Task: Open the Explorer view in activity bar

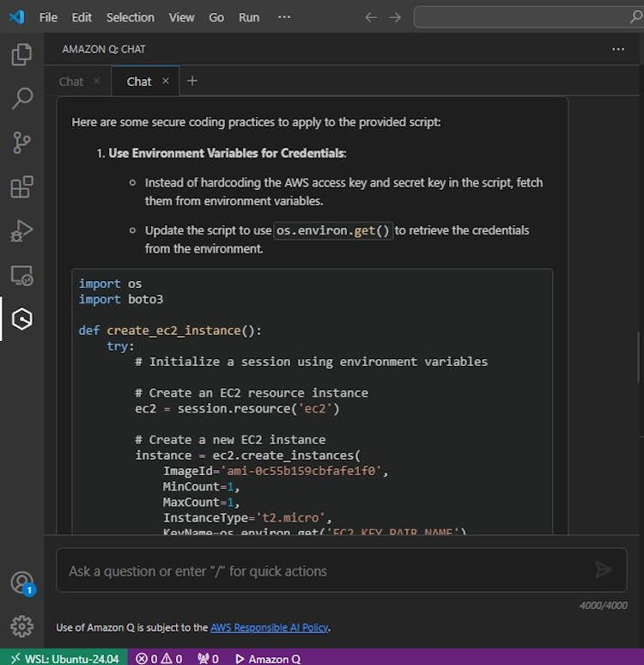Action: [21, 55]
